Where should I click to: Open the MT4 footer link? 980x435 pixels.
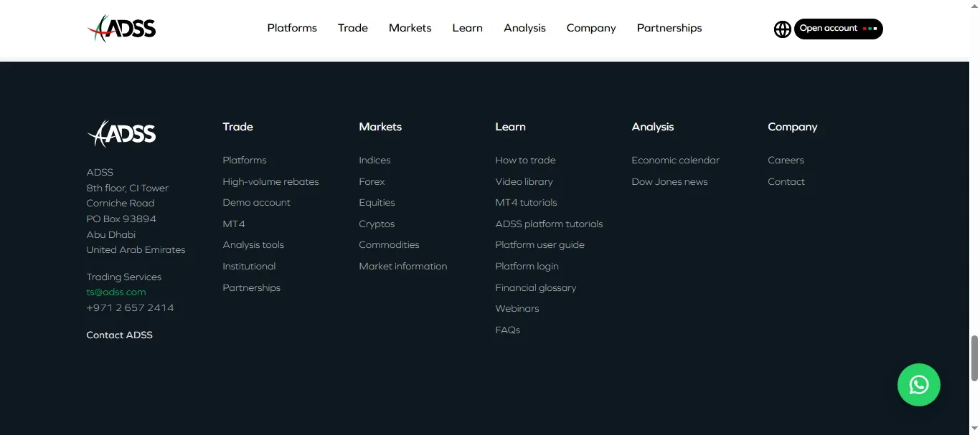coord(234,224)
